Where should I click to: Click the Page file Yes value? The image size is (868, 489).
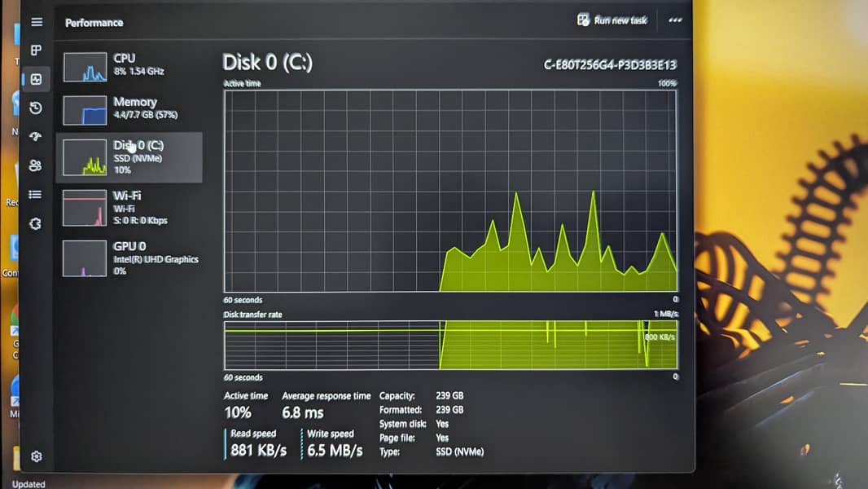click(x=442, y=438)
